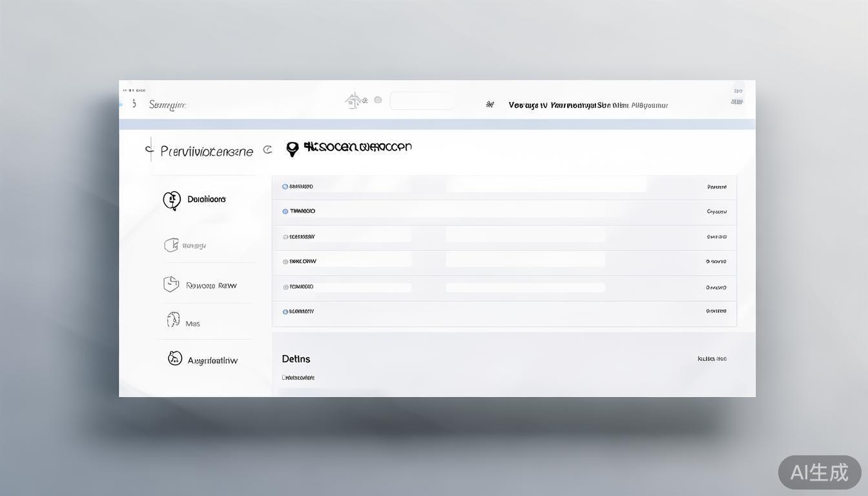The width and height of the screenshot is (868, 496).
Task: Click the wide middle field in the third row
Action: [x=525, y=236]
